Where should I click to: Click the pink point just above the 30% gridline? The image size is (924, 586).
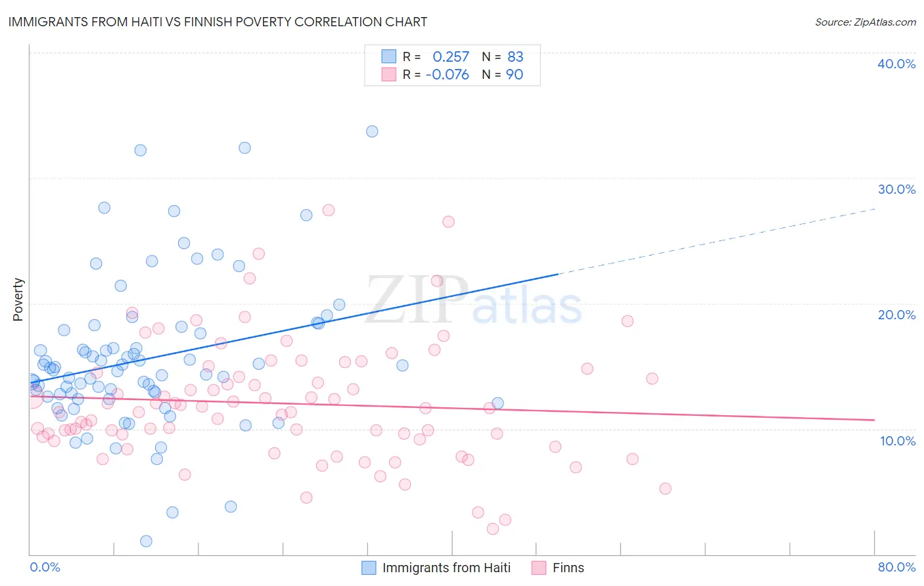tap(329, 210)
